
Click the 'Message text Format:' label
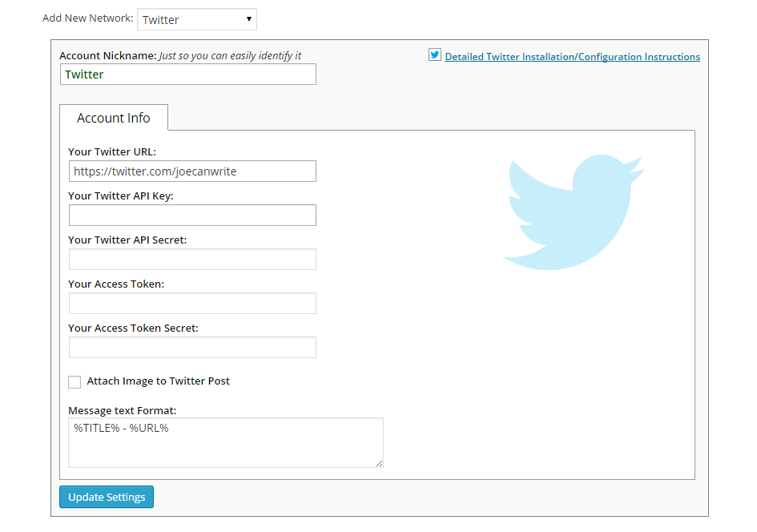tap(122, 410)
